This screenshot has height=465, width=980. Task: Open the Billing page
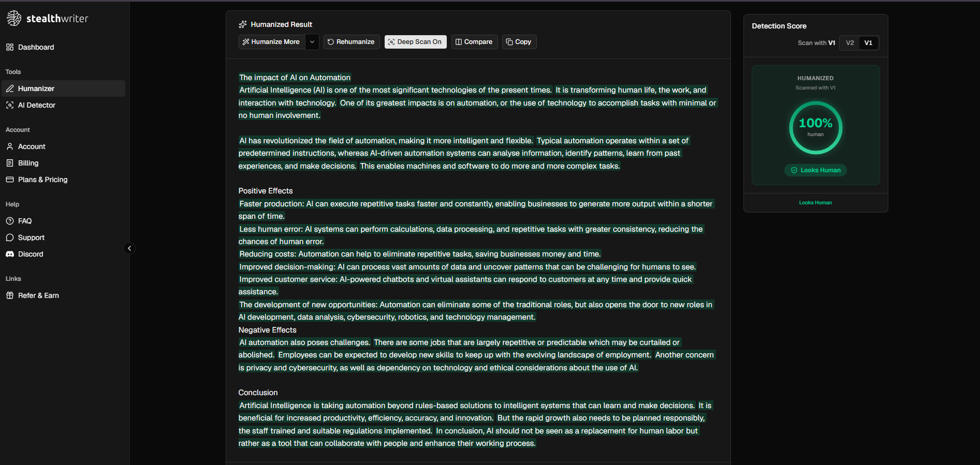[63, 163]
